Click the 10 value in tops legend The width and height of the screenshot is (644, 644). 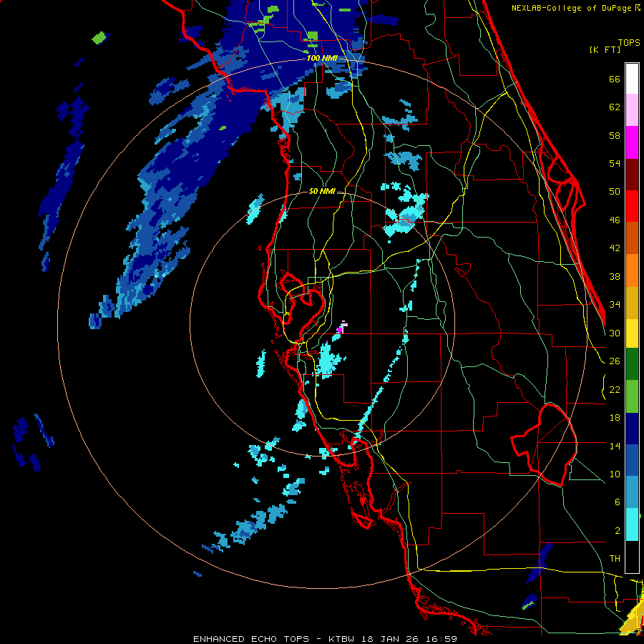pos(615,474)
